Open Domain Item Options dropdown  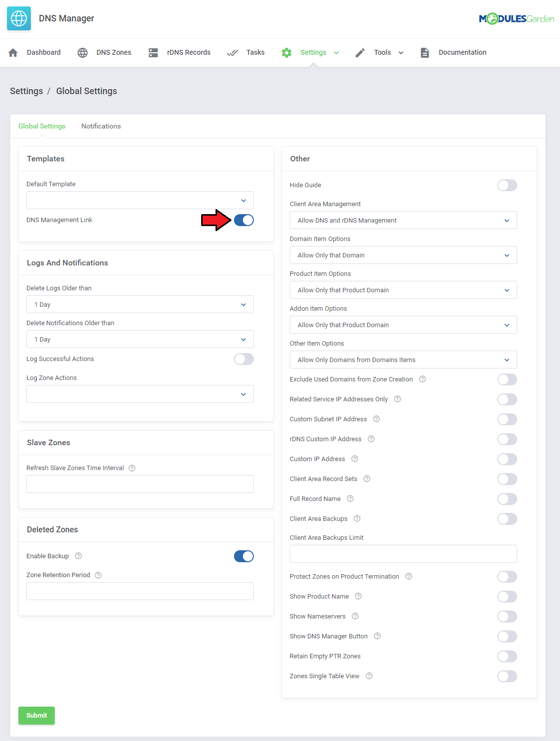click(x=403, y=255)
